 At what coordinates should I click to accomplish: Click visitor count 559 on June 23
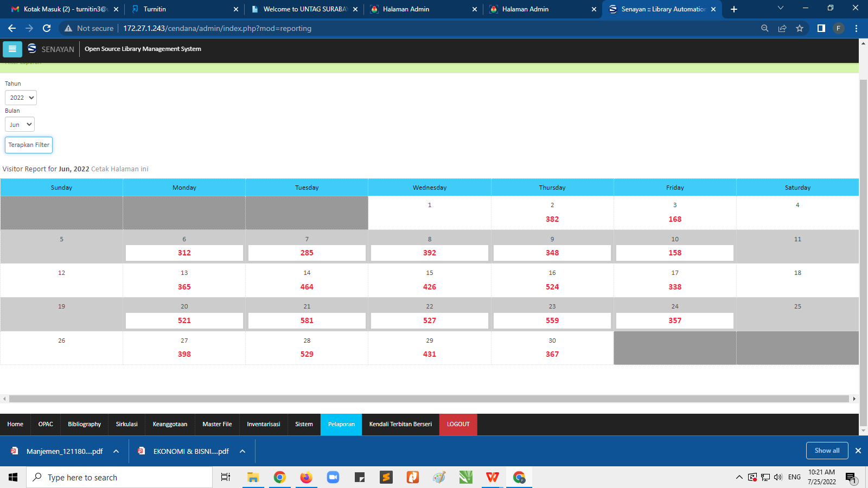pyautogui.click(x=552, y=320)
